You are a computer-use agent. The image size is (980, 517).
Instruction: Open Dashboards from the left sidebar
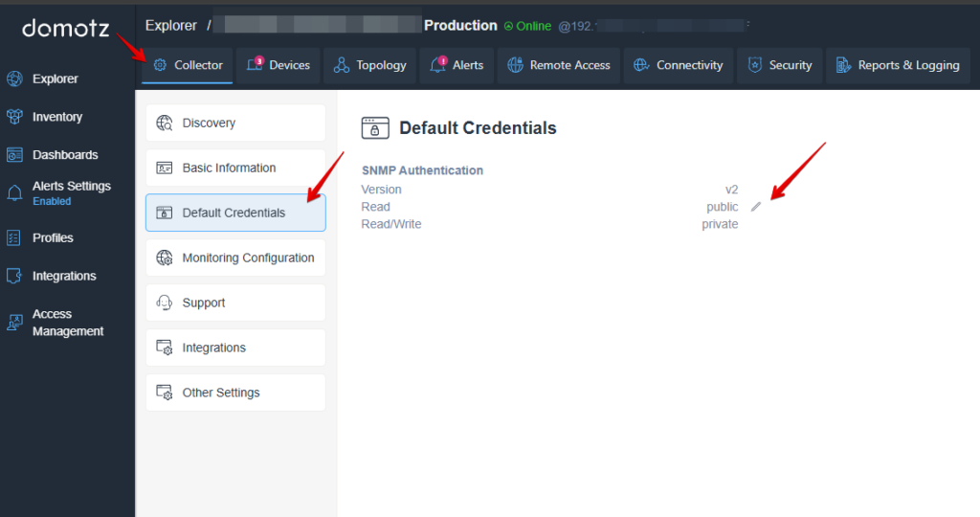point(64,154)
